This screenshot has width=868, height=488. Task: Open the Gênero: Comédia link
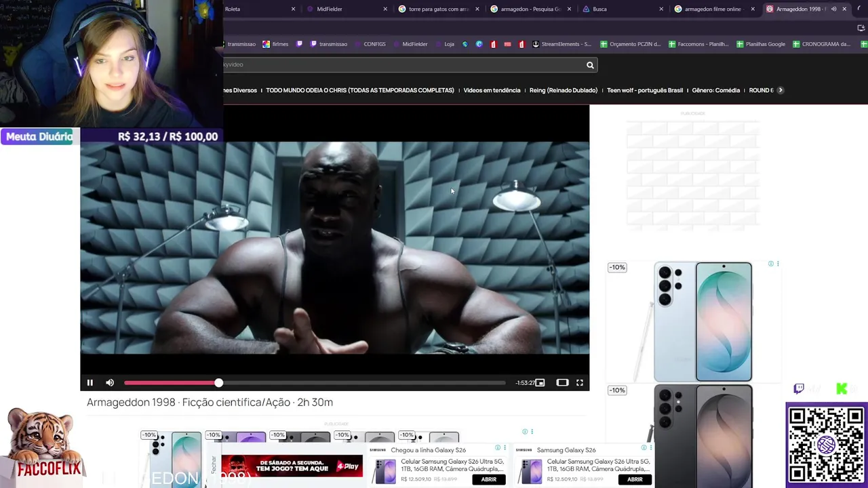pos(715,90)
